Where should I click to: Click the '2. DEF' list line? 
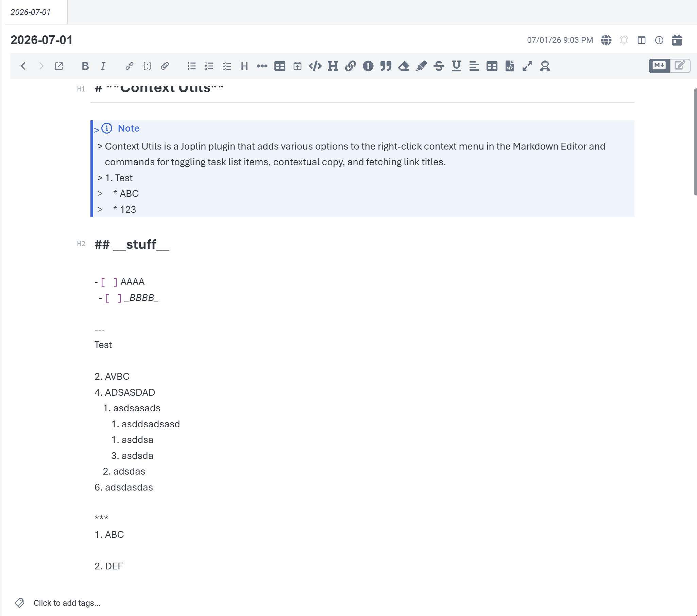tap(108, 566)
